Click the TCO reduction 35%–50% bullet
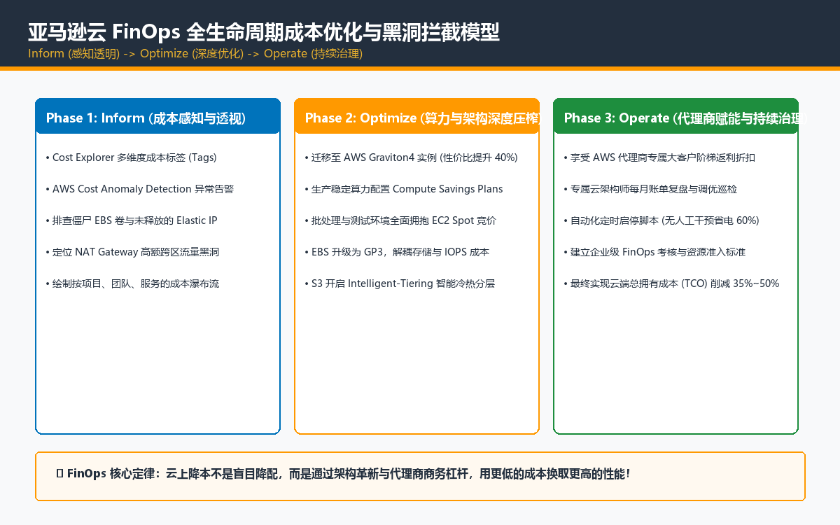The image size is (840, 525). (671, 284)
